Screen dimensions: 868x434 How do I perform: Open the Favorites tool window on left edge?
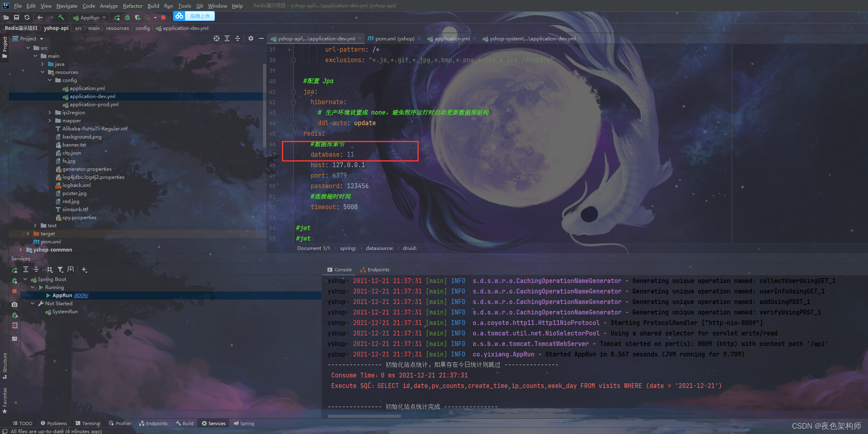(5, 400)
